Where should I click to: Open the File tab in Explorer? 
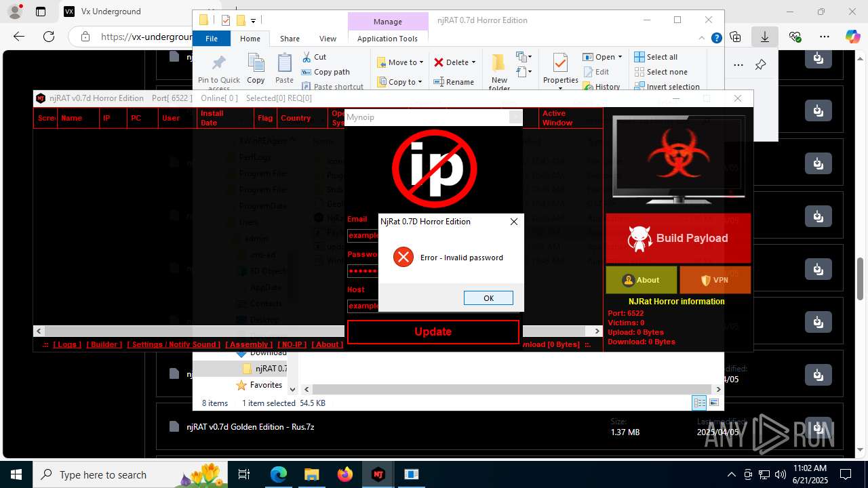pyautogui.click(x=212, y=39)
